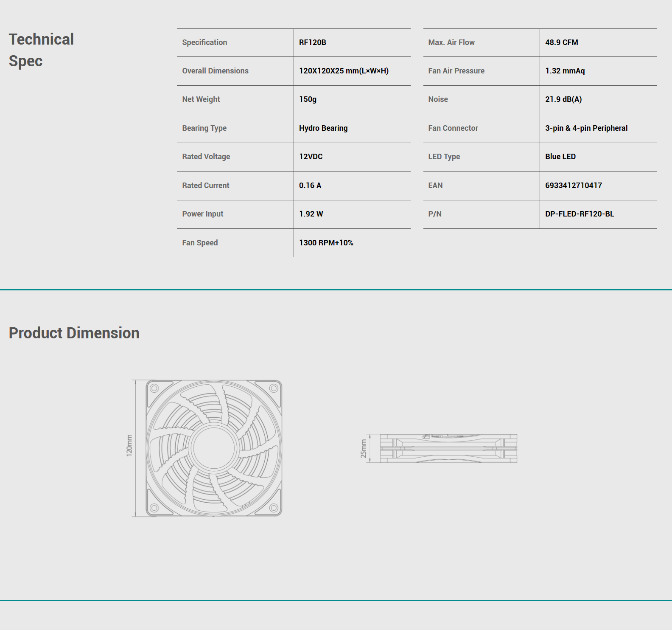672x630 pixels.
Task: Select the 1.32 mmAq pressure value
Action: 565,71
